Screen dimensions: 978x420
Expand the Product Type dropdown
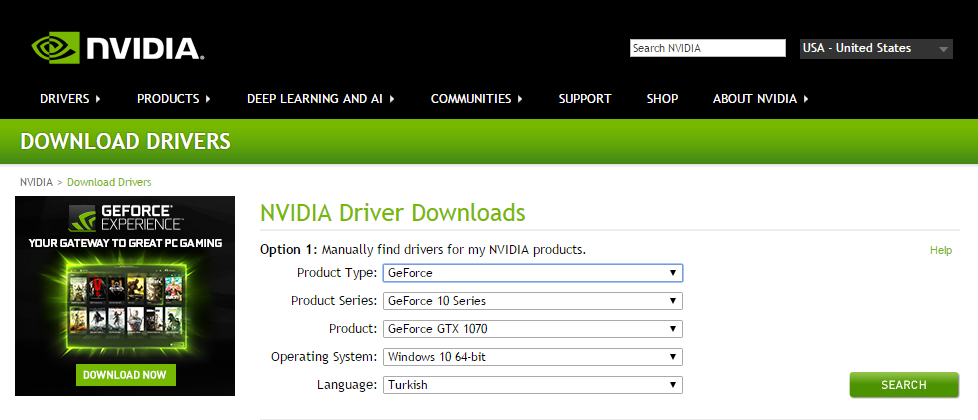click(x=533, y=273)
